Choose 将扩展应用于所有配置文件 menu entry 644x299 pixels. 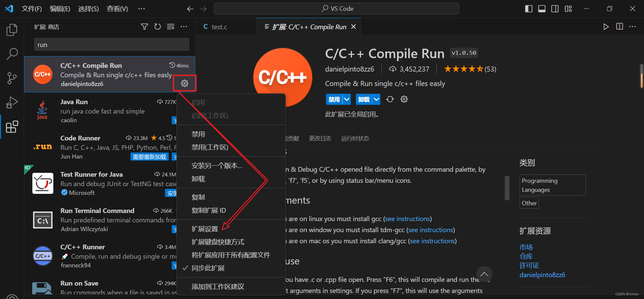coord(231,255)
